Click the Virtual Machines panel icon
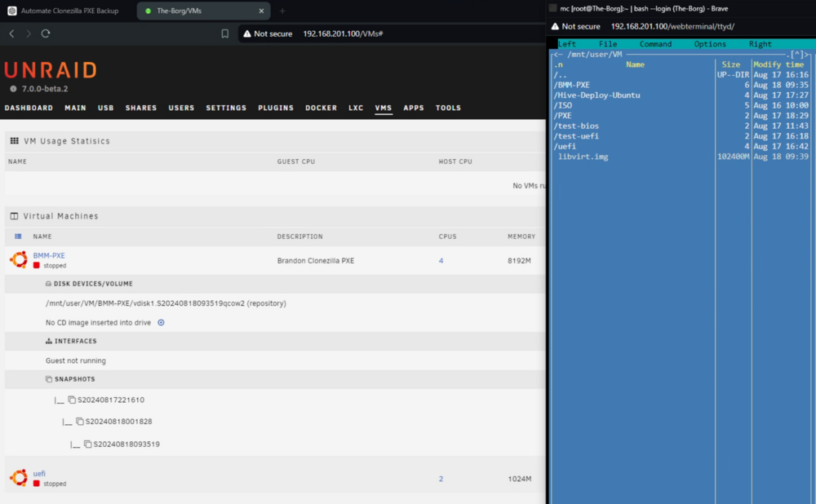The width and height of the screenshot is (816, 504). pos(14,216)
